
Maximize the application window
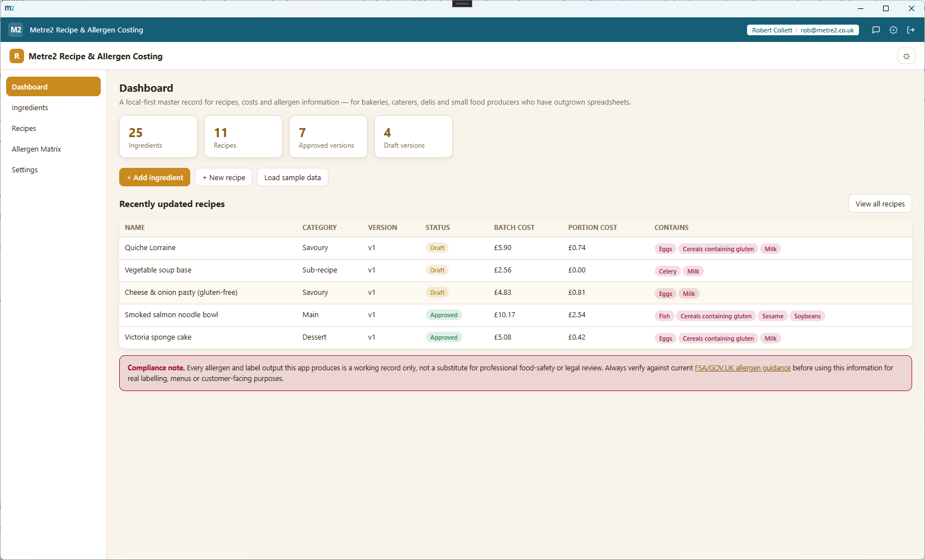(886, 8)
